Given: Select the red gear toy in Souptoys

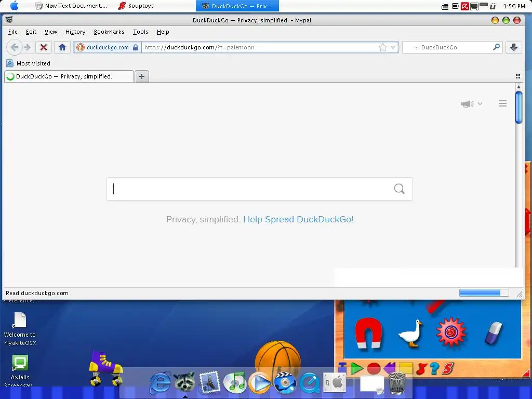Looking at the screenshot, I should 451,332.
